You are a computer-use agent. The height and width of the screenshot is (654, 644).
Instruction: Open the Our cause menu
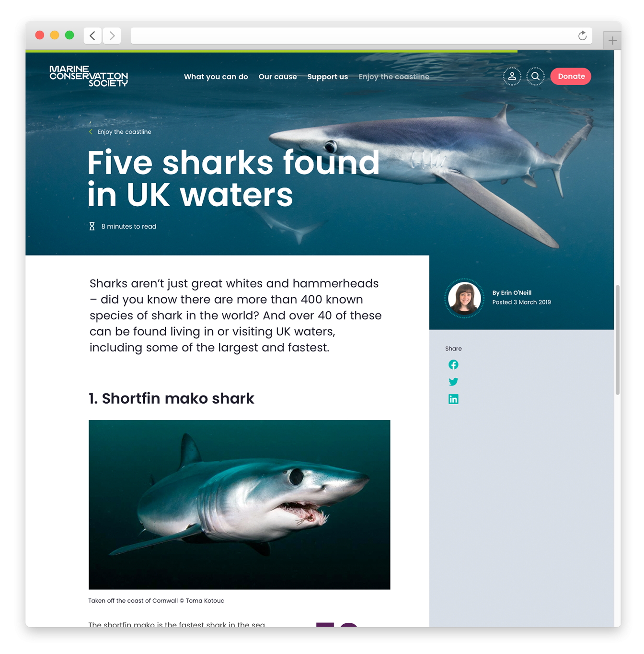(x=277, y=77)
